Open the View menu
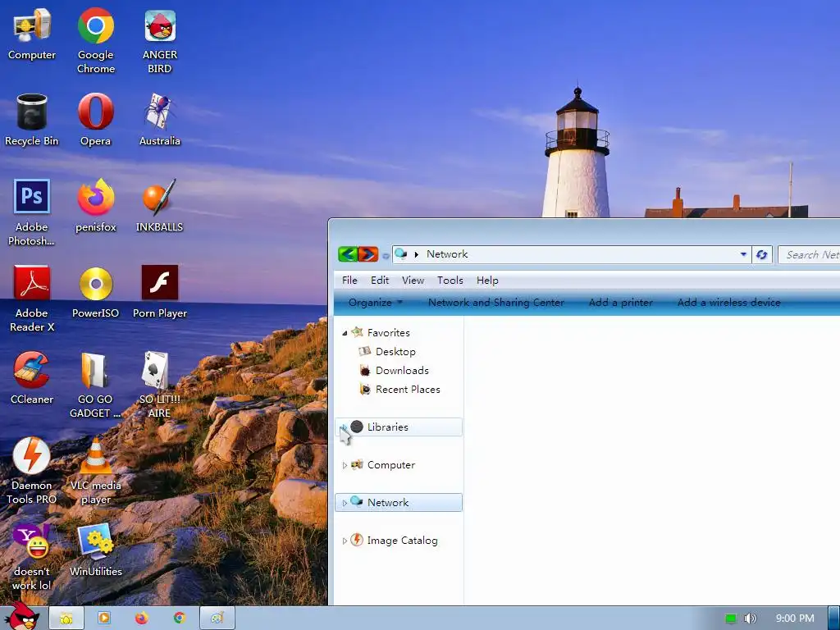 413,281
